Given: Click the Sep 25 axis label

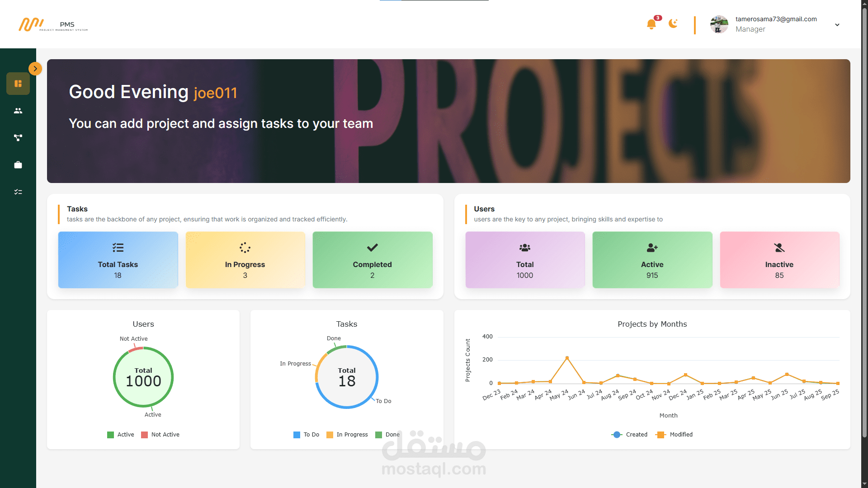Looking at the screenshot, I should tap(830, 394).
